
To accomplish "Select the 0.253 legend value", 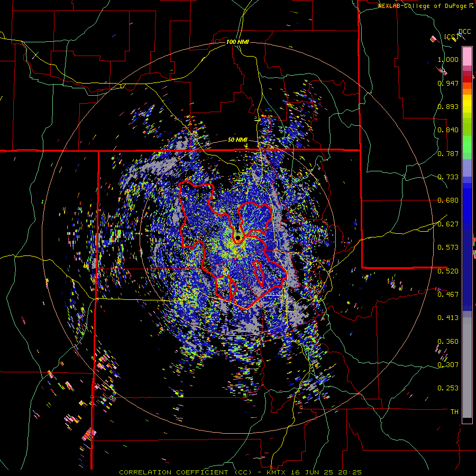I will tap(448, 388).
